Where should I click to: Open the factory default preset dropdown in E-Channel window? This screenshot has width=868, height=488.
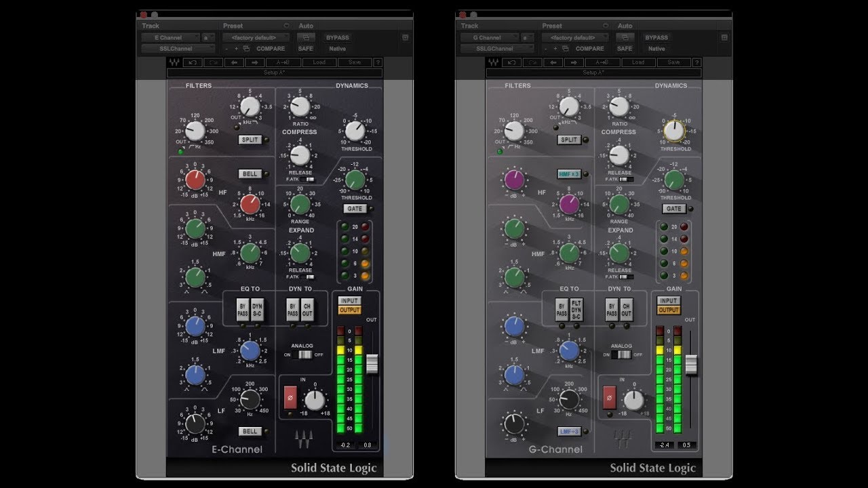coord(256,38)
